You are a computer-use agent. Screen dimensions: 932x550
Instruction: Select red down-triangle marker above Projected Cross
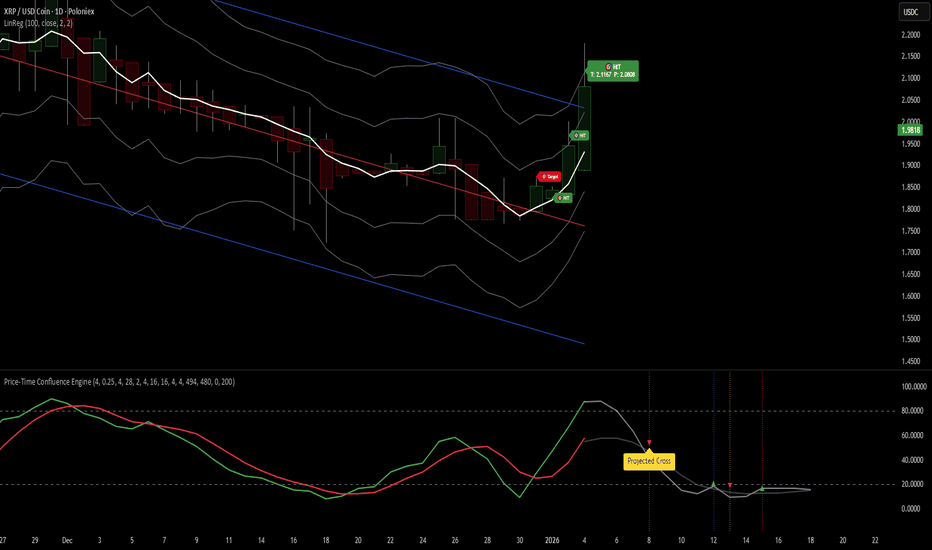(649, 443)
